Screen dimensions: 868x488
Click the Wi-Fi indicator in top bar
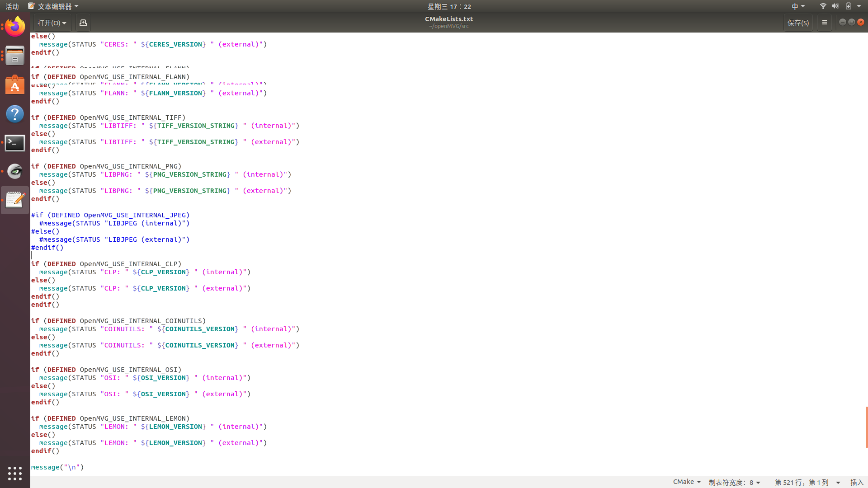click(x=823, y=6)
